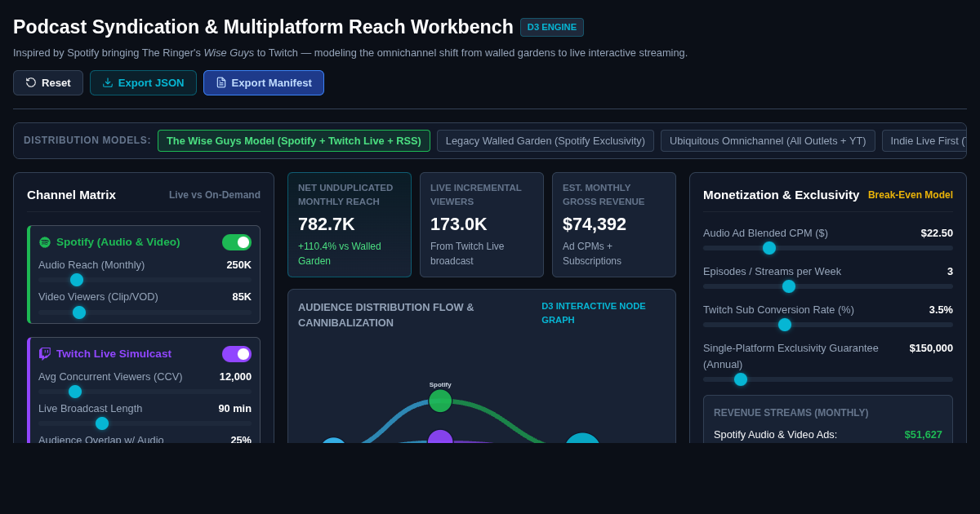The height and width of the screenshot is (514, 980).
Task: Select the purple node below the Spotify node
Action: (x=440, y=437)
